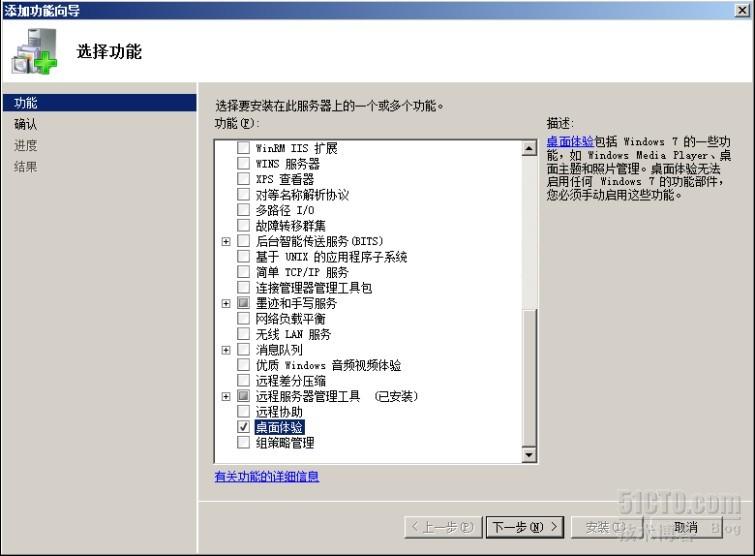Expand the 后台智能传送服务 (BITS) node
Screen dimensions: 755x556
(x=226, y=241)
